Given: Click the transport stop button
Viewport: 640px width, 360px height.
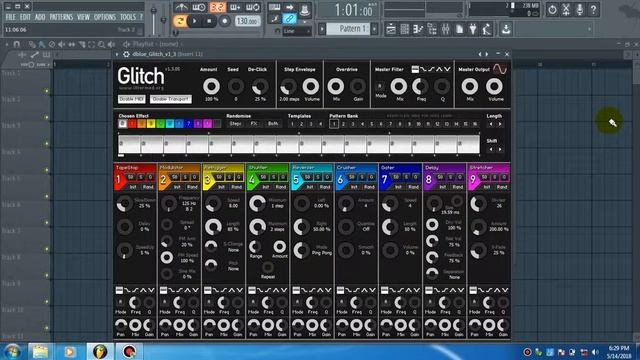Looking at the screenshot, I should [209, 21].
